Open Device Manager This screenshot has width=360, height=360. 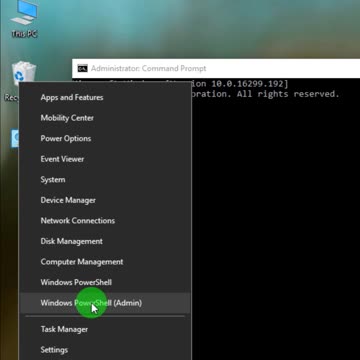click(x=105, y=200)
